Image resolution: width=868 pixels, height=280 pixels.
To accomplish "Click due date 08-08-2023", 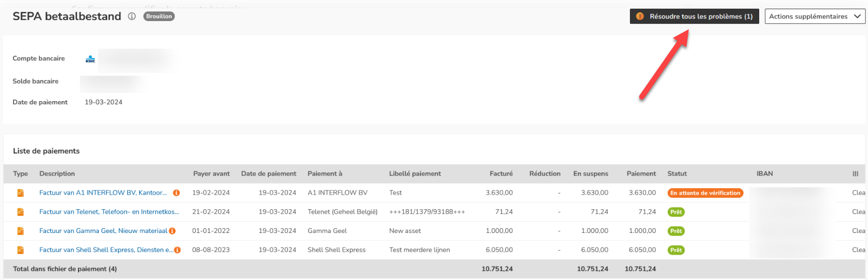I will coord(211,250).
